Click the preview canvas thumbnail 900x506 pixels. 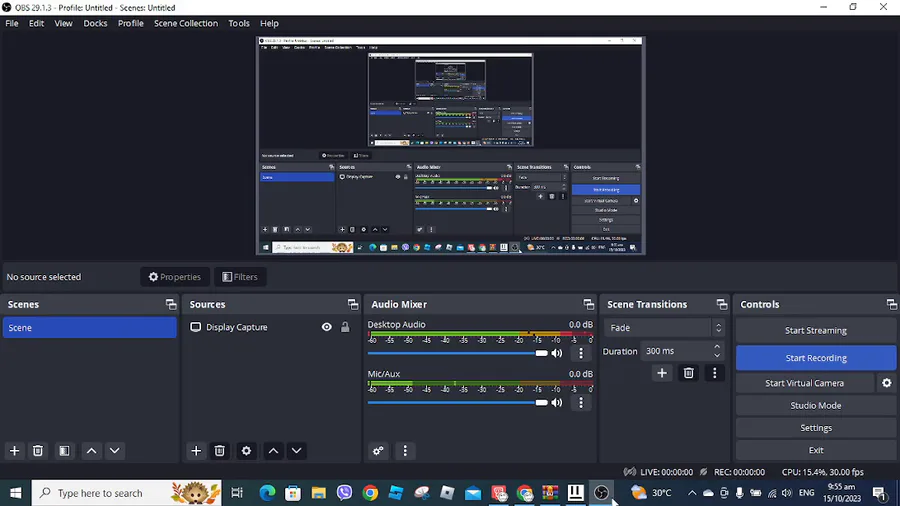451,146
